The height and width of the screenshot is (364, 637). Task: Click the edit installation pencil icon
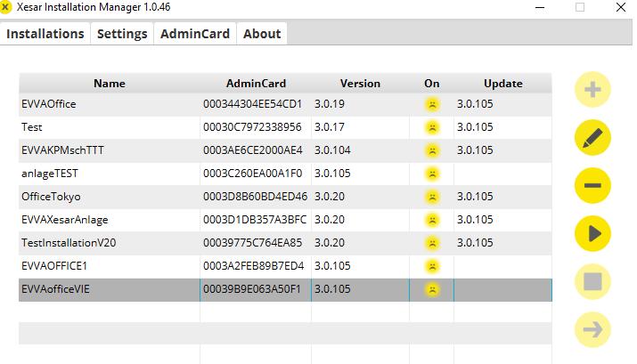[592, 138]
